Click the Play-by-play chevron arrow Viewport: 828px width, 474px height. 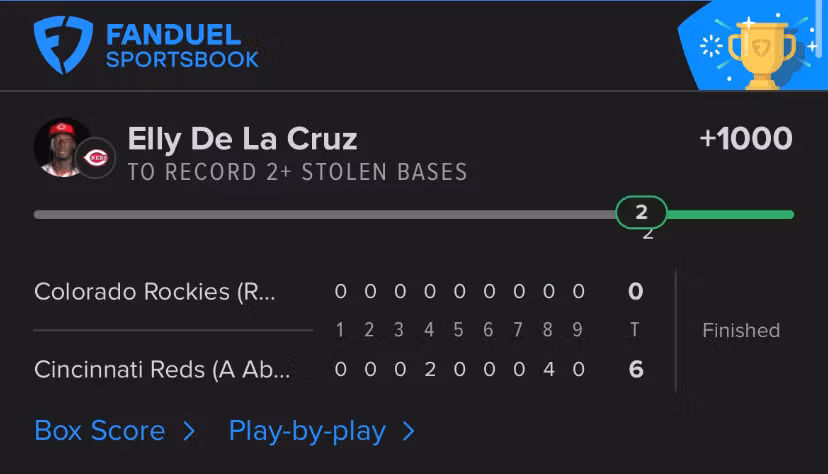coord(408,431)
